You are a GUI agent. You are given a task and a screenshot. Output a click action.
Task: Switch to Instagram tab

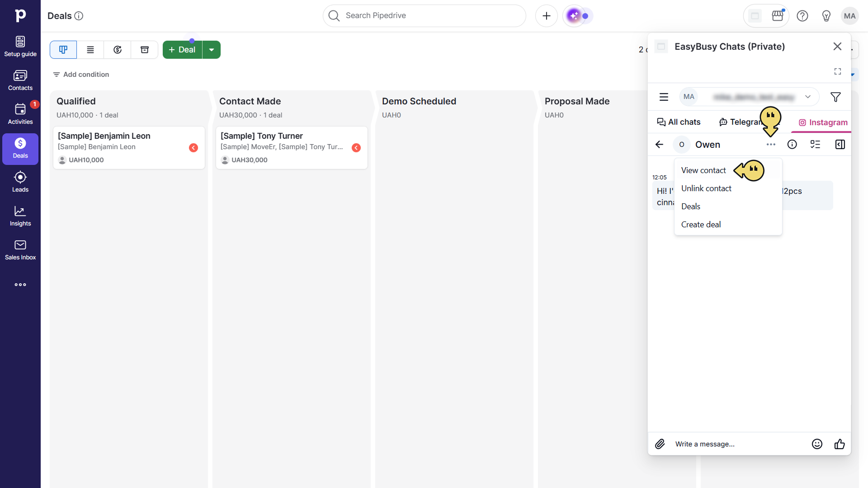[x=823, y=122]
